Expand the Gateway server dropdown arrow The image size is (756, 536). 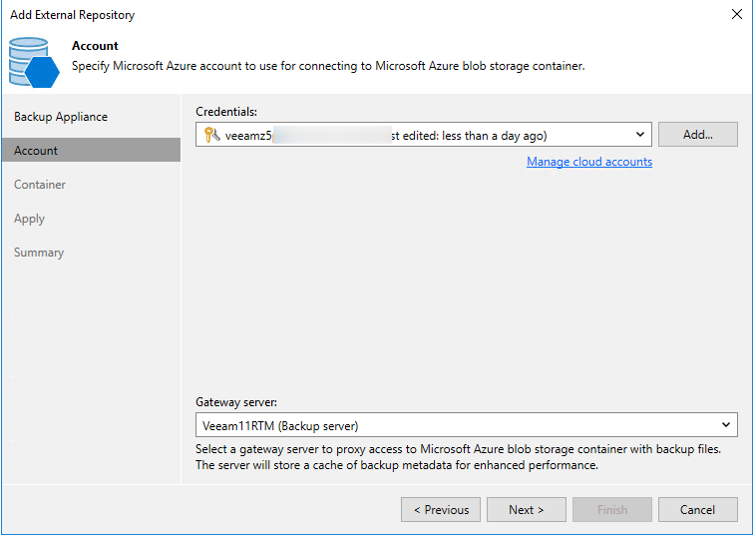[725, 425]
